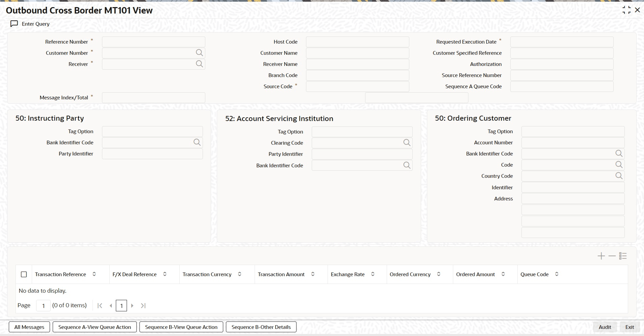
Task: Open Sequence B-Other Details
Action: pos(261,327)
